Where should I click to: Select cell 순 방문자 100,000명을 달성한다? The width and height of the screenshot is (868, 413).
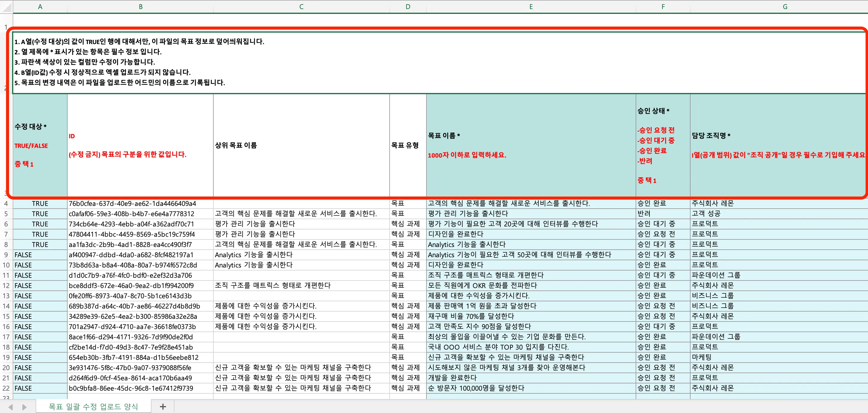click(x=531, y=388)
